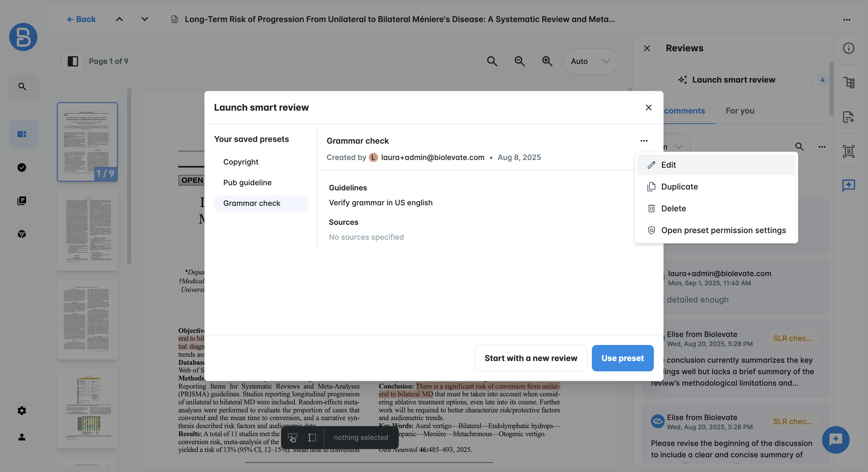Select the Copyright preset
Image resolution: width=868 pixels, height=472 pixels.
click(x=260, y=162)
